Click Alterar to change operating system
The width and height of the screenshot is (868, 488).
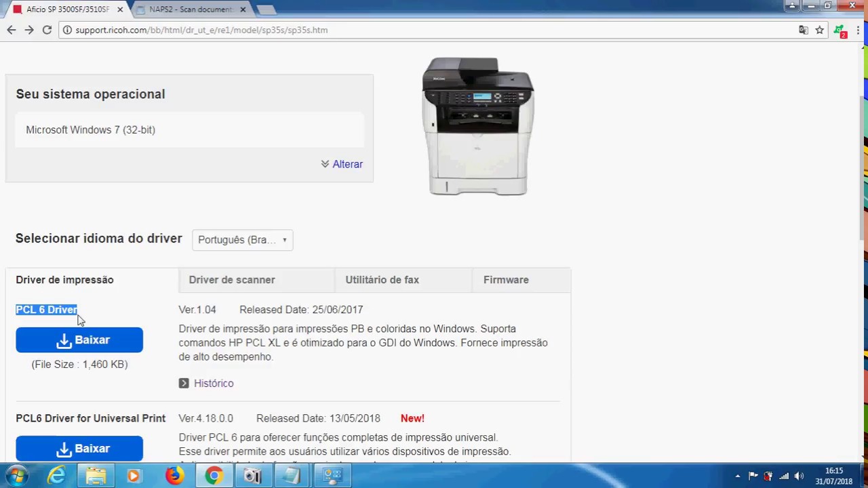point(347,164)
